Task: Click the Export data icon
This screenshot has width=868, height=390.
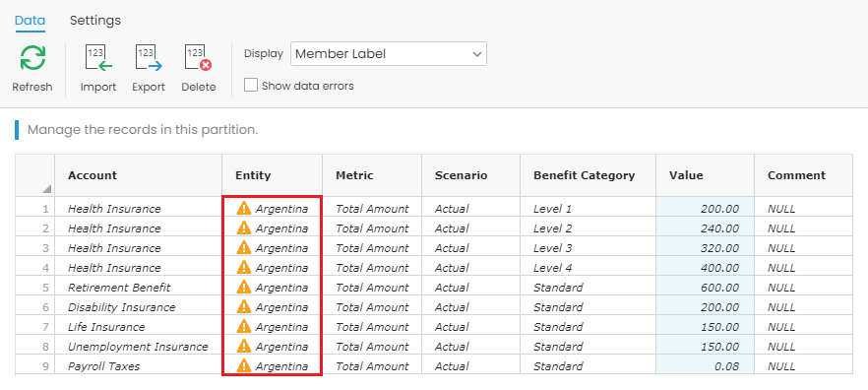Action: (149, 58)
